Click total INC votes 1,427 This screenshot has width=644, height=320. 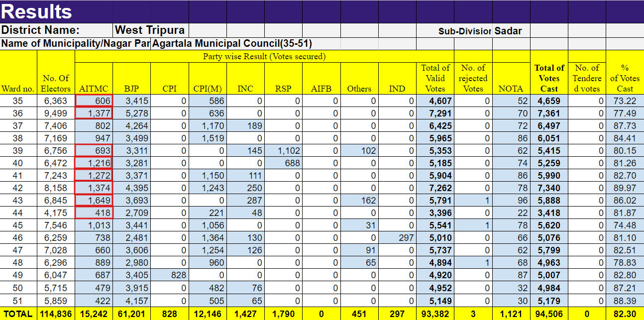coord(245,314)
